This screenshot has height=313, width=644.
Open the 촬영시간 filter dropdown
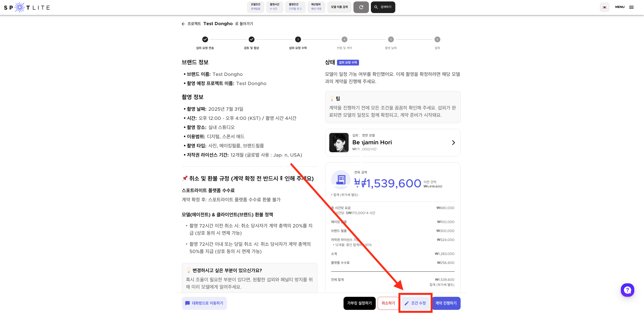[274, 7]
